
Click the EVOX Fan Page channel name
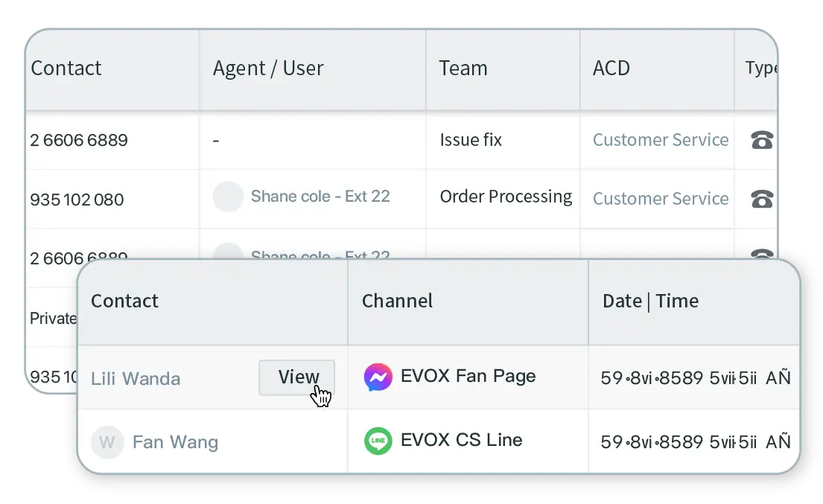tap(468, 377)
